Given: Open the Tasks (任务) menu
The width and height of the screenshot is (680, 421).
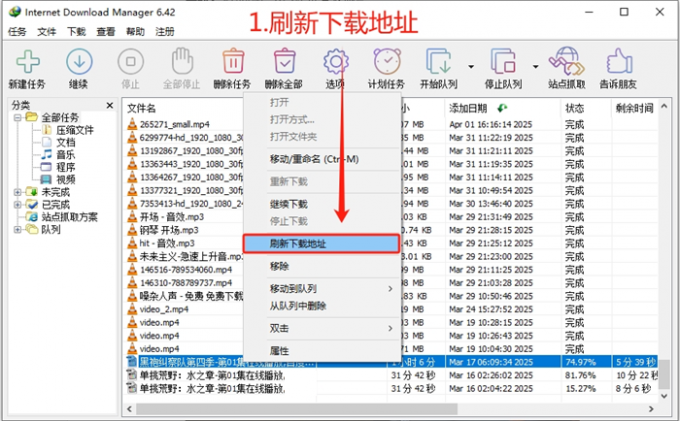Looking at the screenshot, I should [x=17, y=32].
